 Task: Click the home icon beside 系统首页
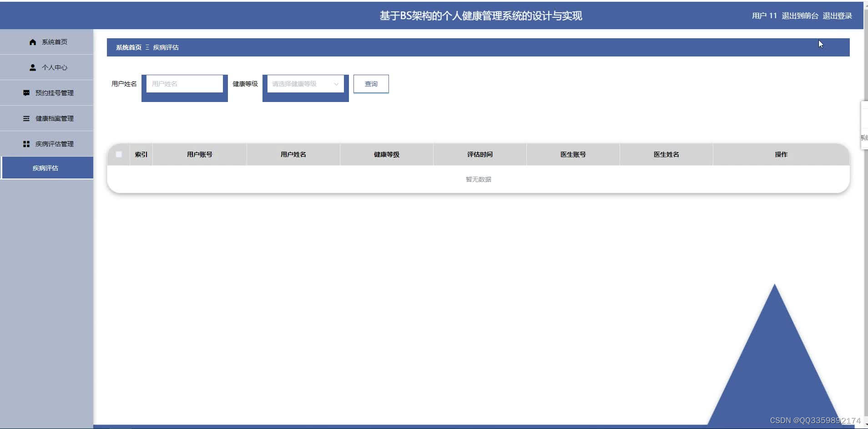33,42
